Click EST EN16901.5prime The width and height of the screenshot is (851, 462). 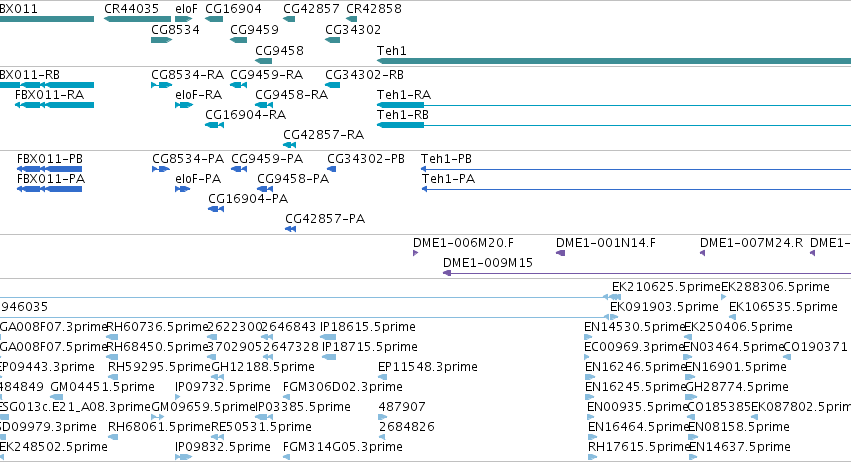(735, 367)
